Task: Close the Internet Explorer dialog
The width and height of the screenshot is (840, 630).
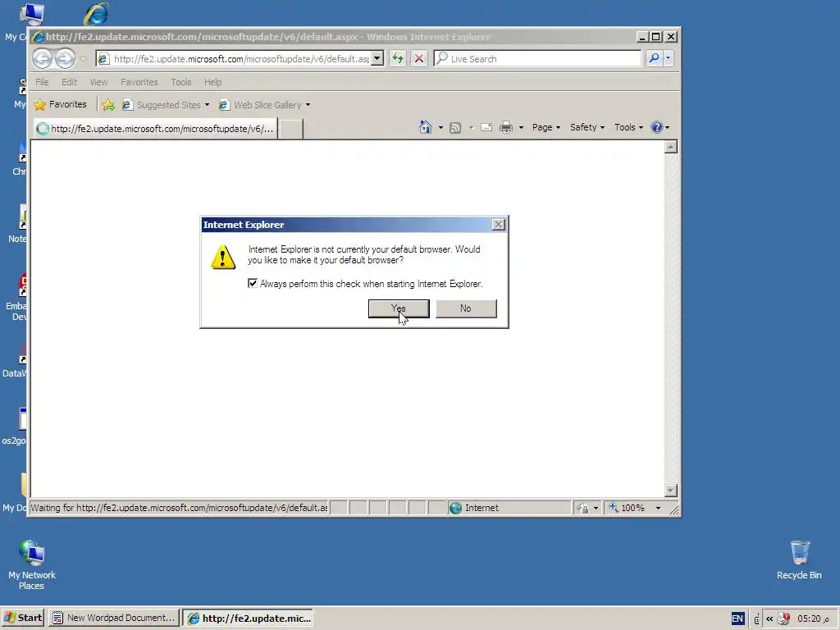Action: (498, 225)
